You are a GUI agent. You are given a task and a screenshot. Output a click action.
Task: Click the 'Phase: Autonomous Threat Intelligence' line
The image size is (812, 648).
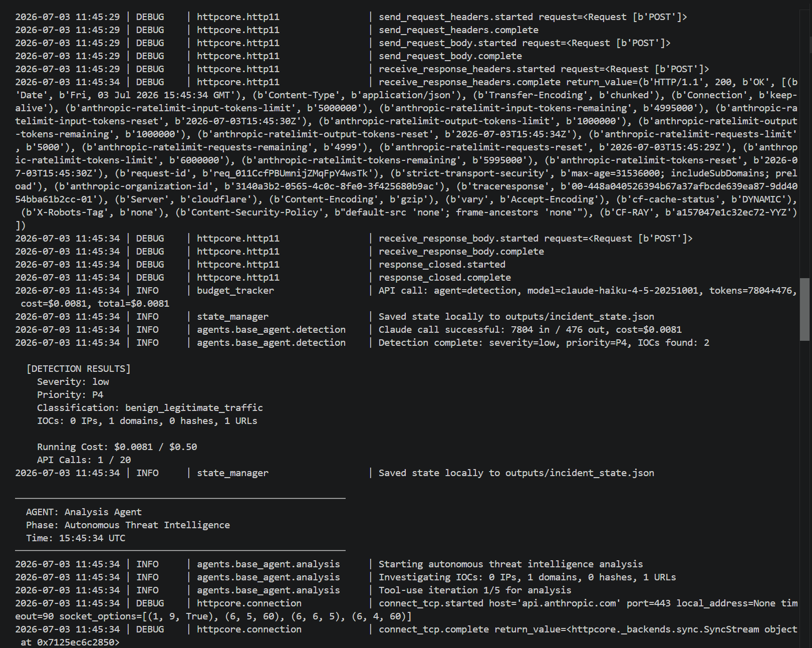tap(128, 525)
